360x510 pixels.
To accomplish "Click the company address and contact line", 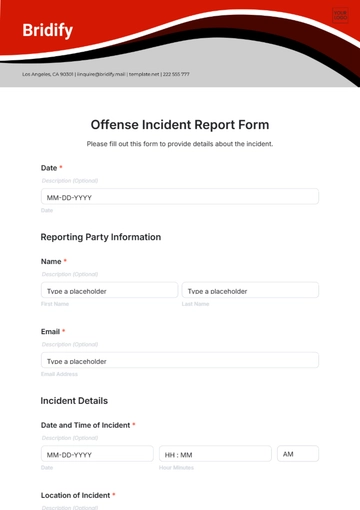I will click(106, 74).
